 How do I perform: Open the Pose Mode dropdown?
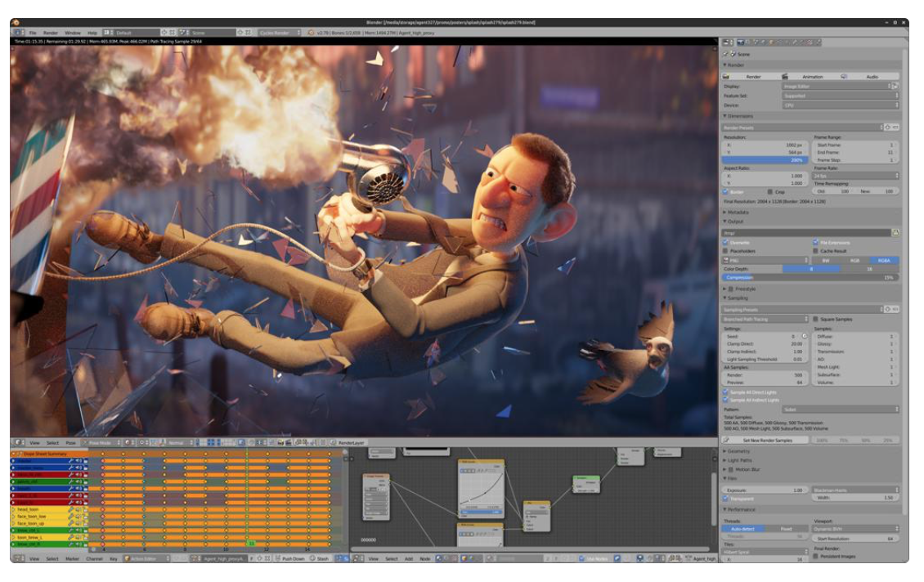[x=101, y=442]
